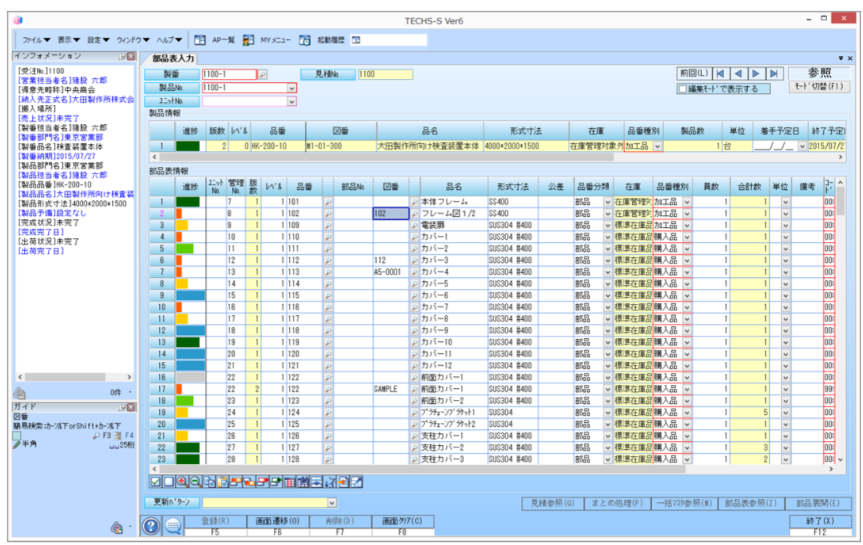Click the 前回(L) button
Screen dimensions: 863x545
(693, 74)
